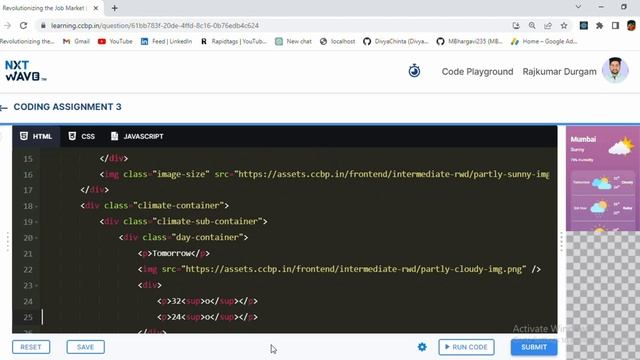Go back using the Coding Assignment arrow
Screen dimensions: 640x360
point(4,108)
